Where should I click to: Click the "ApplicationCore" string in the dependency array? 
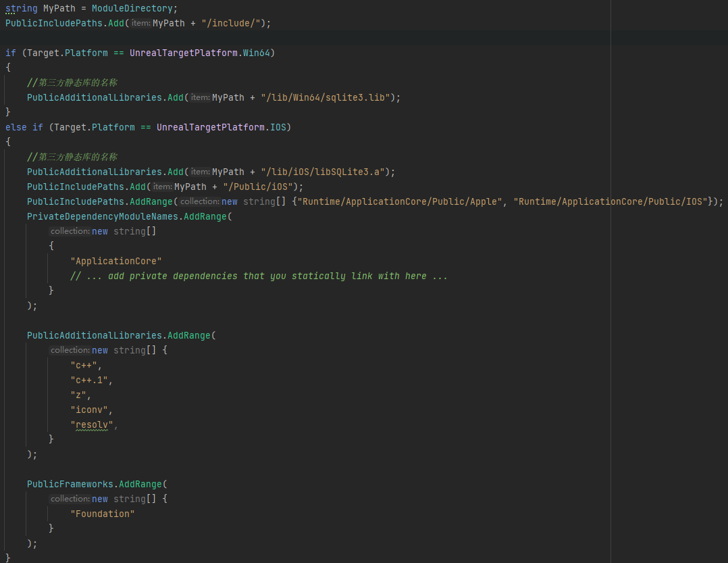(115, 261)
